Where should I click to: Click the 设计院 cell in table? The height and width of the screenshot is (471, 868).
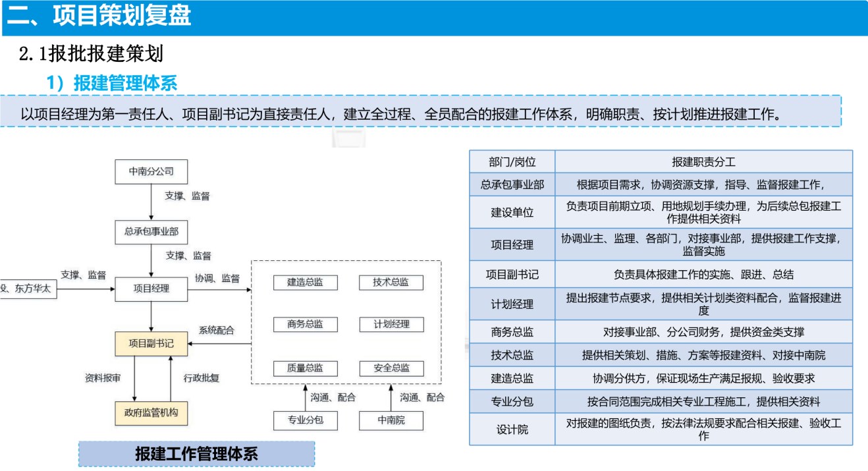pyautogui.click(x=512, y=429)
